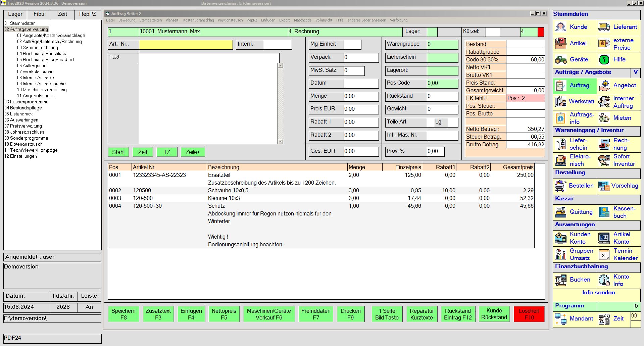644x346 pixels.
Task: Toggle the An field under Leiste
Action: (x=89, y=307)
